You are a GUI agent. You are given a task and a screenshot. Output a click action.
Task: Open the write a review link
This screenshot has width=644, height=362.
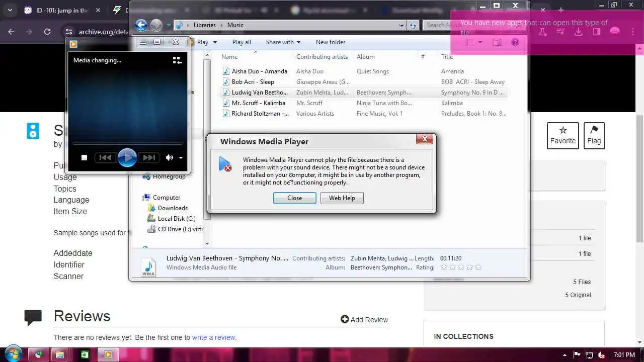(214, 337)
